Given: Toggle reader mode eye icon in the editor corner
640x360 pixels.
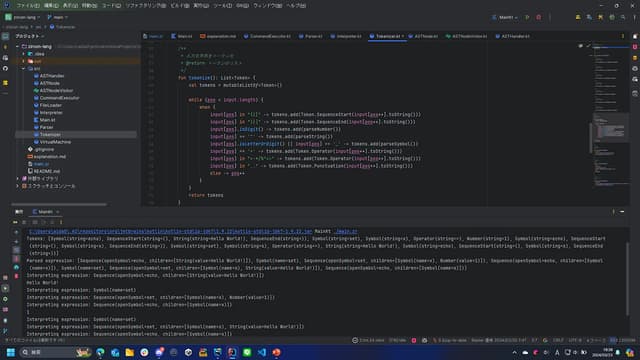Looking at the screenshot, I should 580,46.
